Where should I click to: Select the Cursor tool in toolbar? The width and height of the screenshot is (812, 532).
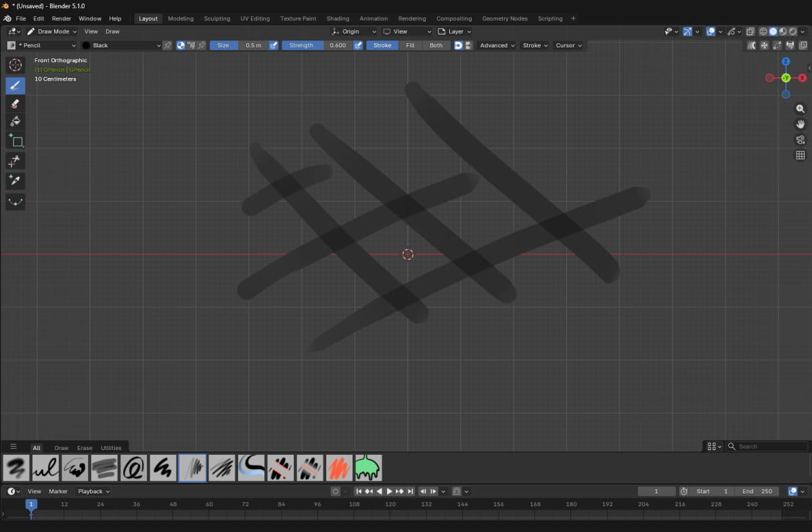[16, 66]
